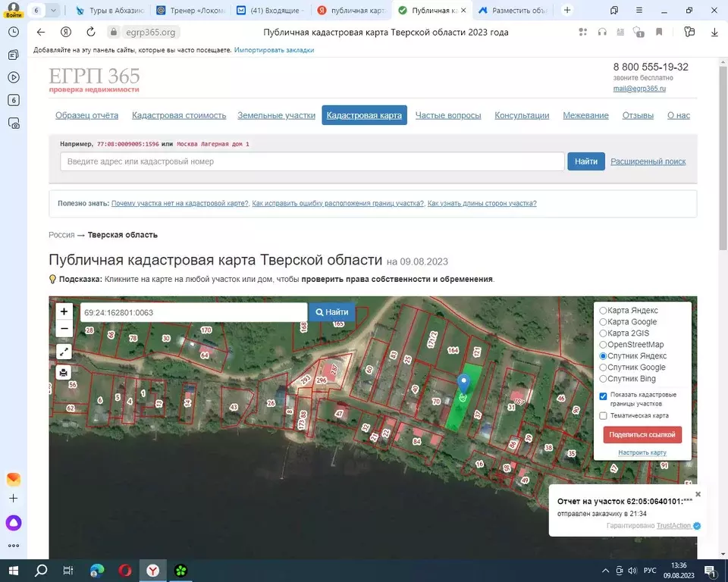Click the address or cadastral number field
Viewport: 728px width, 582px height.
coord(312,161)
